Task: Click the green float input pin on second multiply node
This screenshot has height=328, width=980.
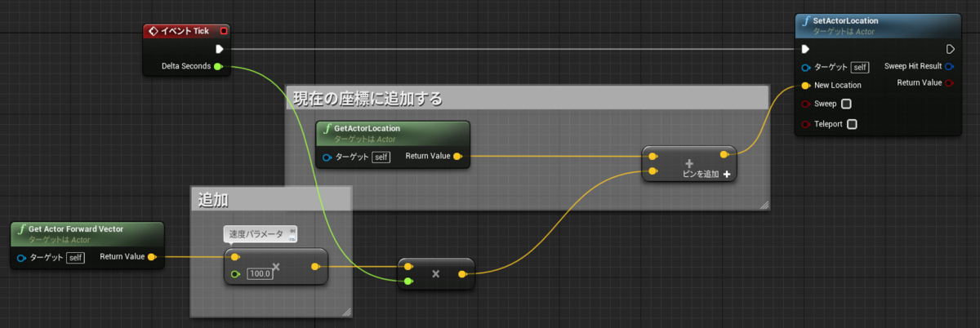Action: [408, 281]
